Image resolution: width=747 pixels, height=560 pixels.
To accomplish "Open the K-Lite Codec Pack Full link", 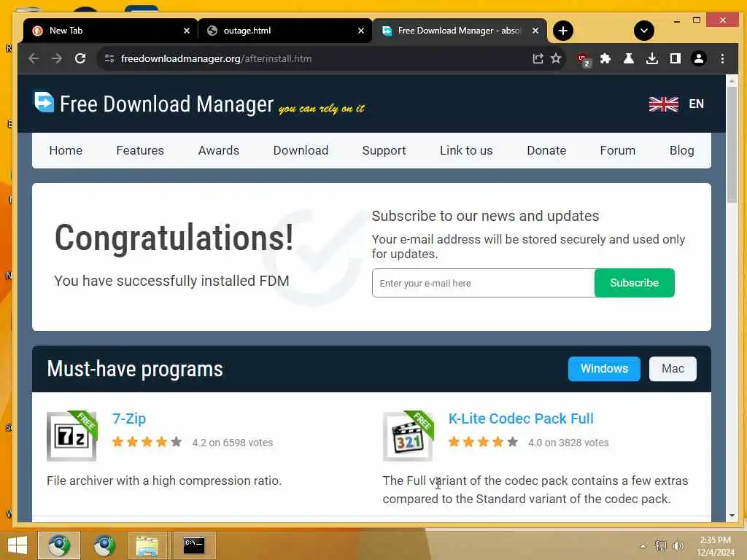I will pyautogui.click(x=521, y=419).
